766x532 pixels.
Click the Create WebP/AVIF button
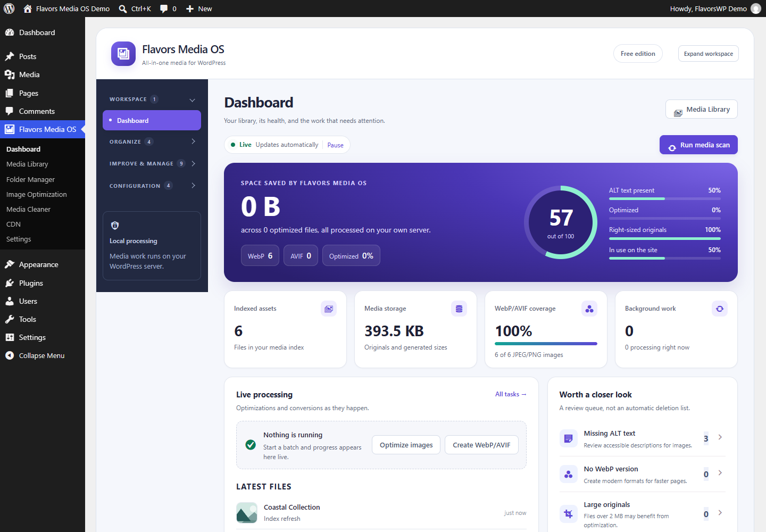point(481,445)
